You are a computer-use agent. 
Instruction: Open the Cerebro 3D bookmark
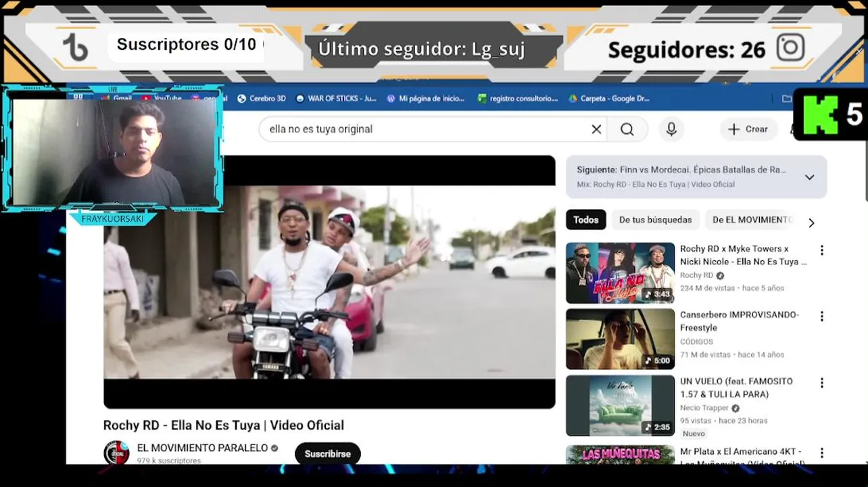(x=262, y=98)
